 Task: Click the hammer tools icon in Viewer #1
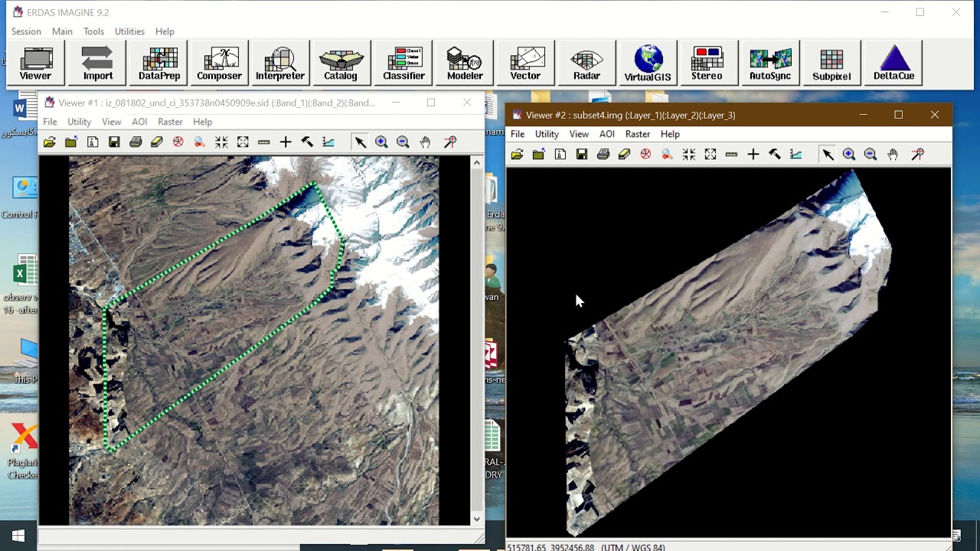[x=307, y=142]
